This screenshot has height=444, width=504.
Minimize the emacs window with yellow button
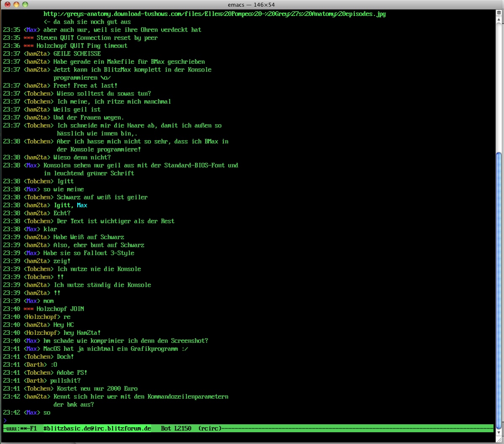click(16, 5)
